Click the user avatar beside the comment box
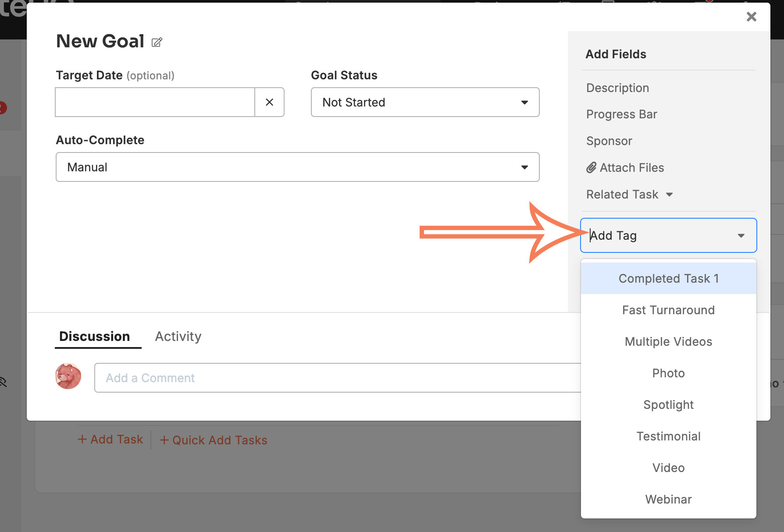The image size is (784, 532). point(68,376)
